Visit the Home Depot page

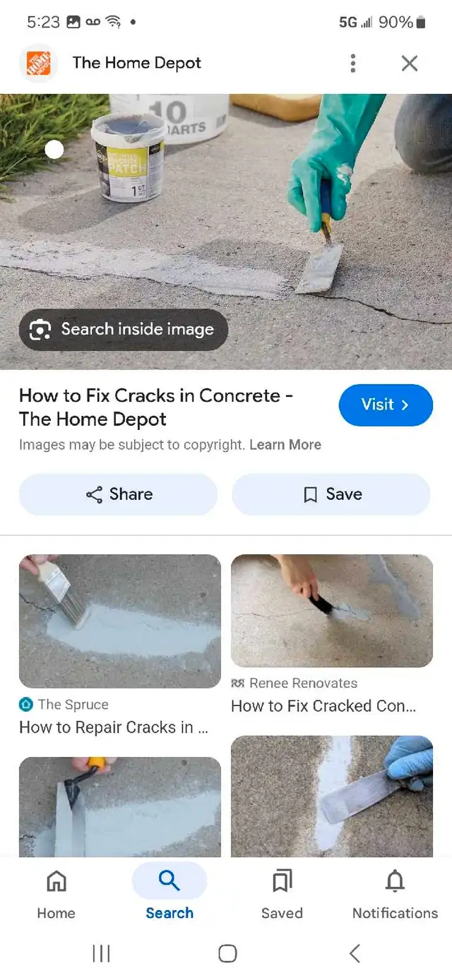click(x=386, y=405)
